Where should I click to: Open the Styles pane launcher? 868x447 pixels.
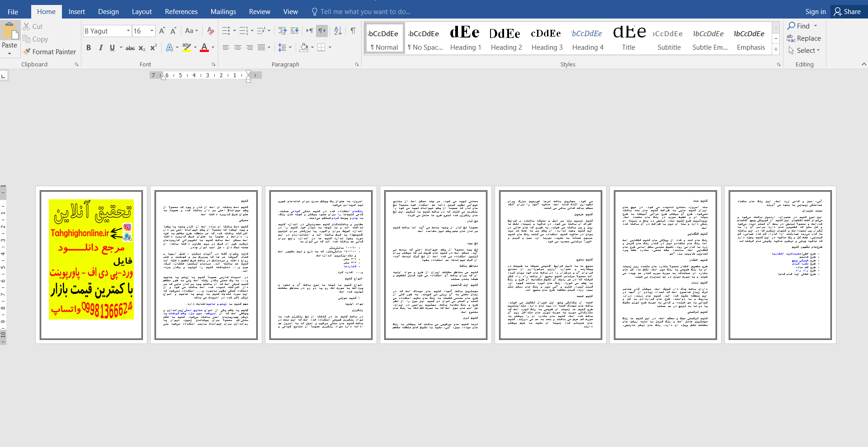point(778,65)
